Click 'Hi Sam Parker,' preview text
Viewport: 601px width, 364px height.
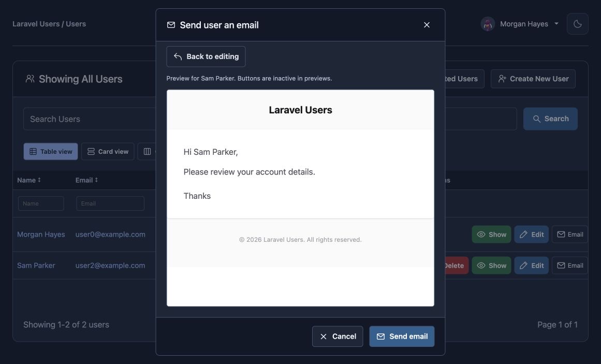point(211,152)
